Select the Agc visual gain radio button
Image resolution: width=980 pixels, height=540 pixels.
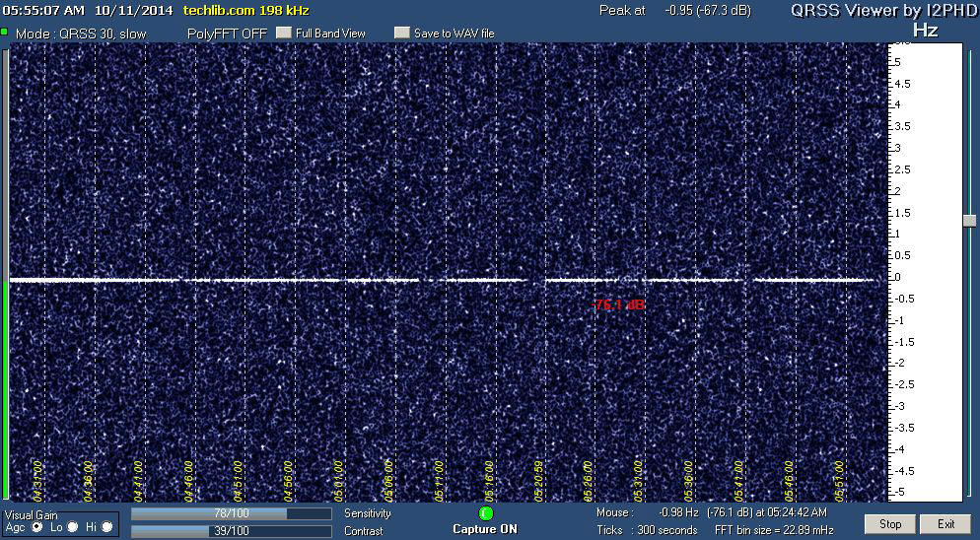pos(38,527)
